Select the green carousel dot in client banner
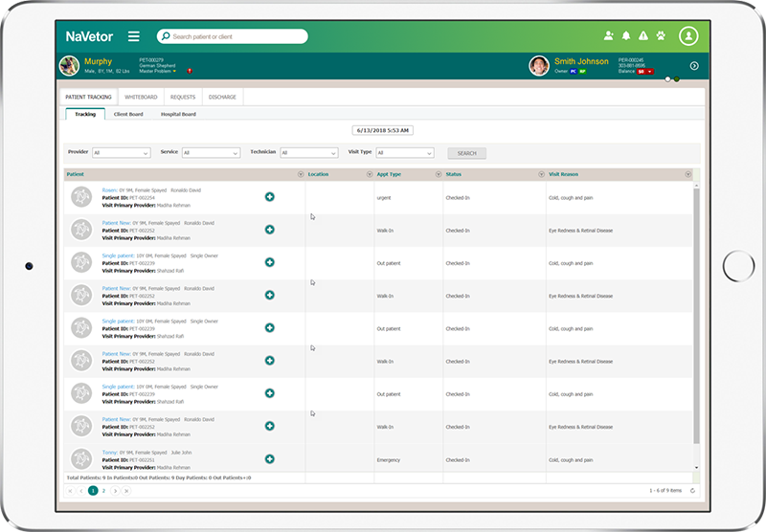766x532 pixels. [677, 79]
